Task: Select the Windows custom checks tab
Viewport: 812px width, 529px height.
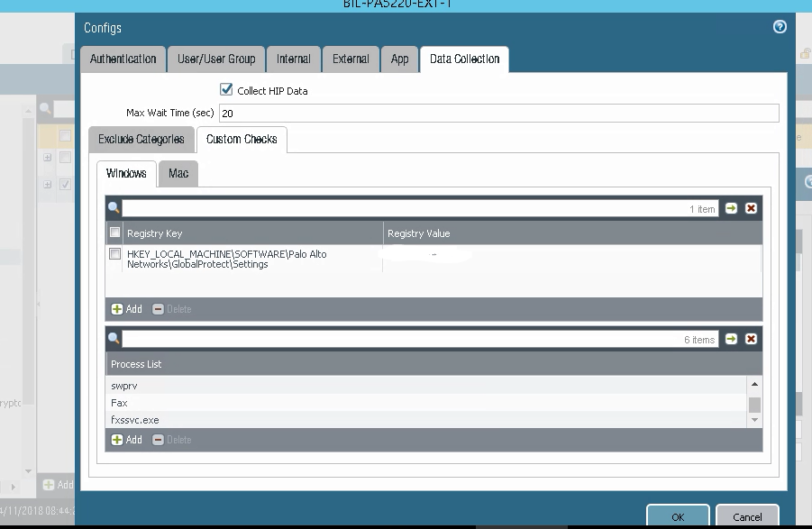Action: tap(126, 173)
